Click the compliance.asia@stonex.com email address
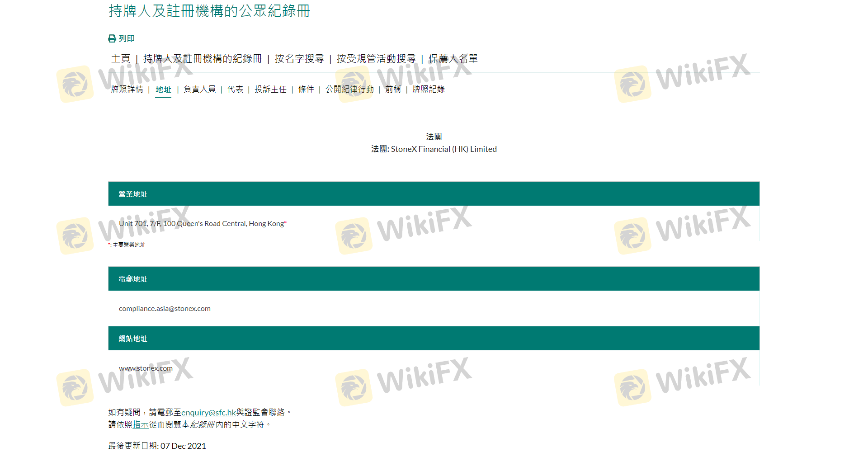This screenshot has width=868, height=452. pyautogui.click(x=165, y=309)
